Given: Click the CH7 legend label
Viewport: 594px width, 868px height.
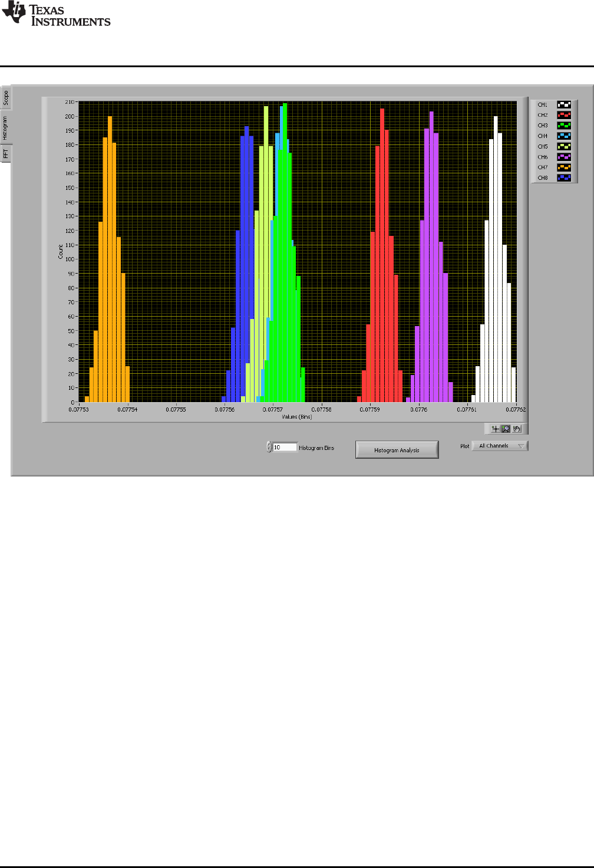Looking at the screenshot, I should (542, 167).
